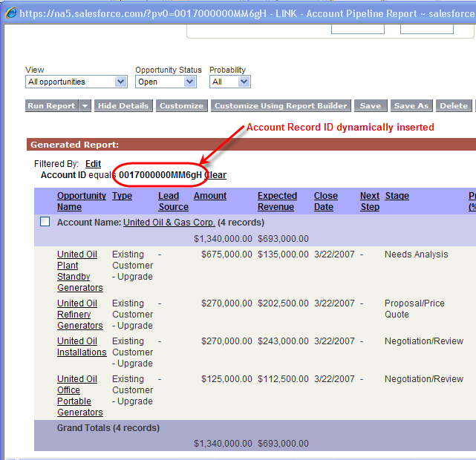Toggle the Account Name group checkbox

pos(45,222)
